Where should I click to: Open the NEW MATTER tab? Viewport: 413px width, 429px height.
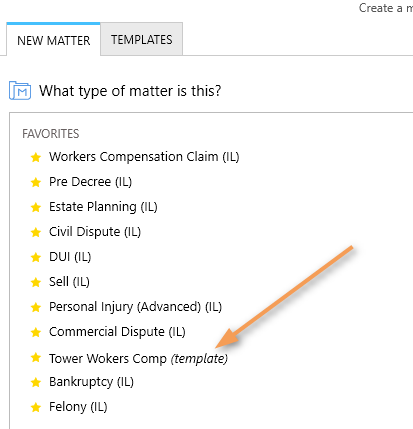pyautogui.click(x=54, y=40)
